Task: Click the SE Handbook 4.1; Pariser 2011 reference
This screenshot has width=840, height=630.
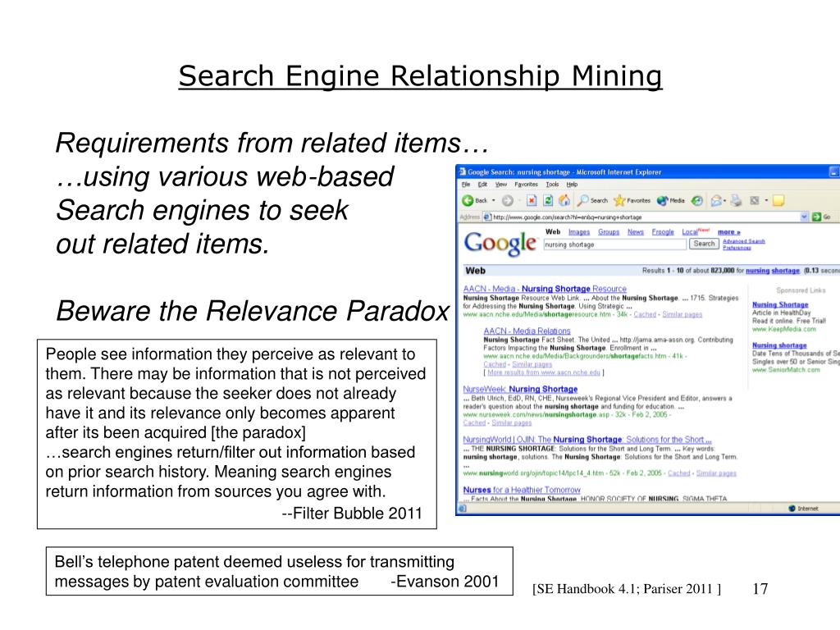Action: point(627,589)
